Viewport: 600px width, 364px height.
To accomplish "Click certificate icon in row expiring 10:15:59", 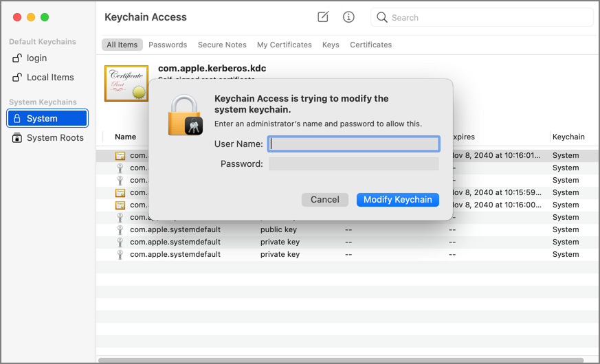I will [120, 193].
